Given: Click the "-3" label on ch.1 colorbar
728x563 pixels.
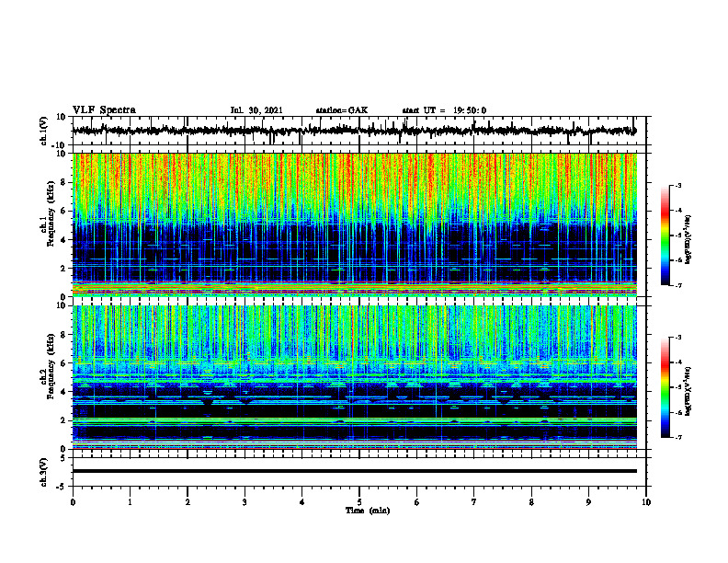Looking at the screenshot, I should coord(678,186).
